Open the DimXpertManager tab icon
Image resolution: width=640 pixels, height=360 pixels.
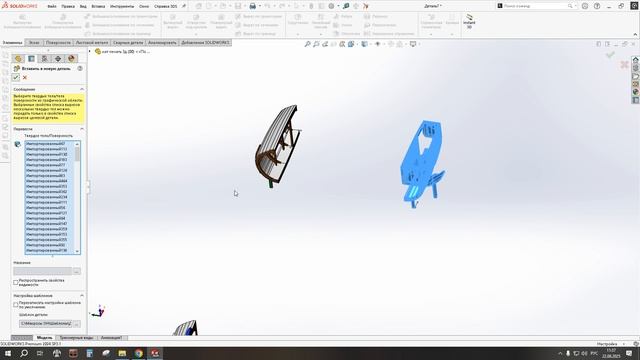[58, 59]
